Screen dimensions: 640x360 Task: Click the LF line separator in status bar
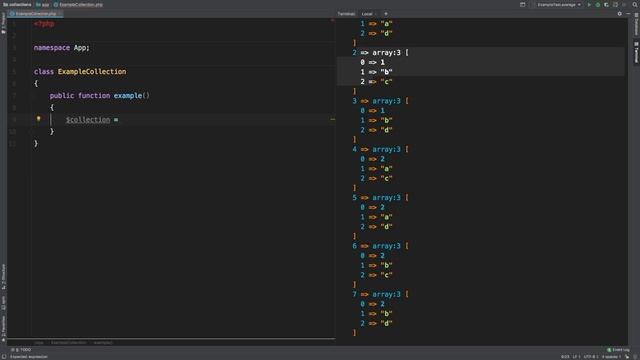click(x=576, y=356)
